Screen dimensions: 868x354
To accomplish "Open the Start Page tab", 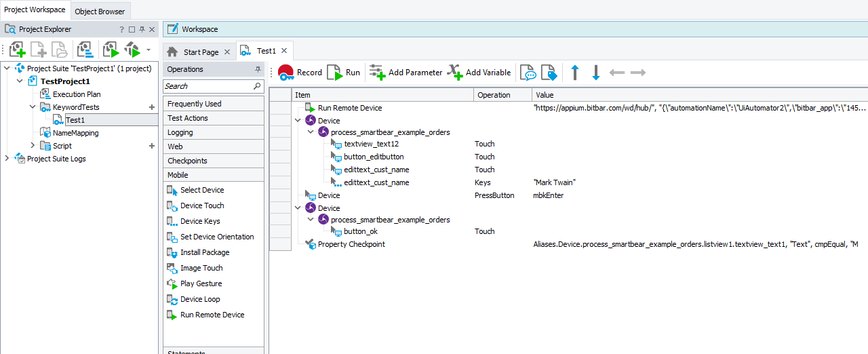I will (201, 52).
